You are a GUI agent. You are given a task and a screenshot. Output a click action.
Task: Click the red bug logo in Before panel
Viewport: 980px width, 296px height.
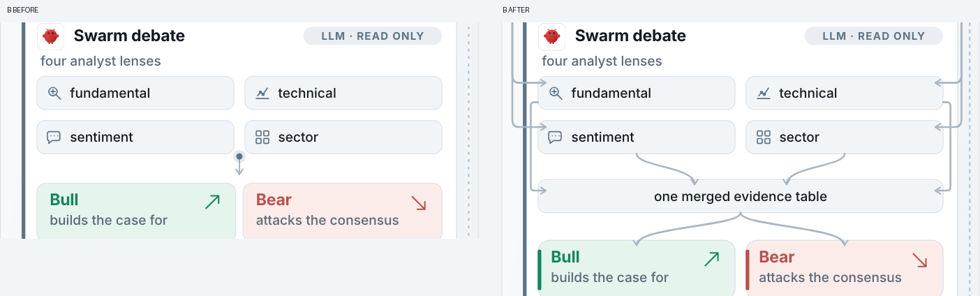[50, 36]
